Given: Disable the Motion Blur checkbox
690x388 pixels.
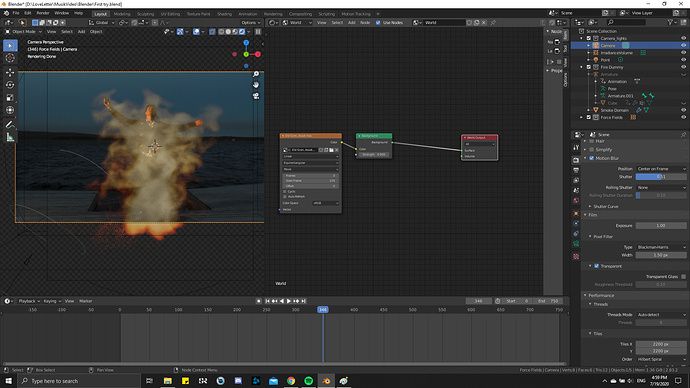Looking at the screenshot, I should (591, 158).
